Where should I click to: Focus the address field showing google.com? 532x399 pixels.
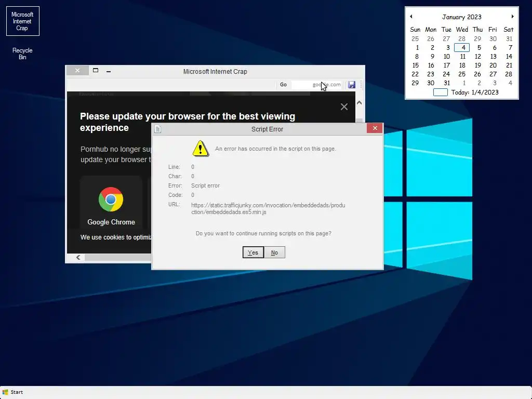316,85
